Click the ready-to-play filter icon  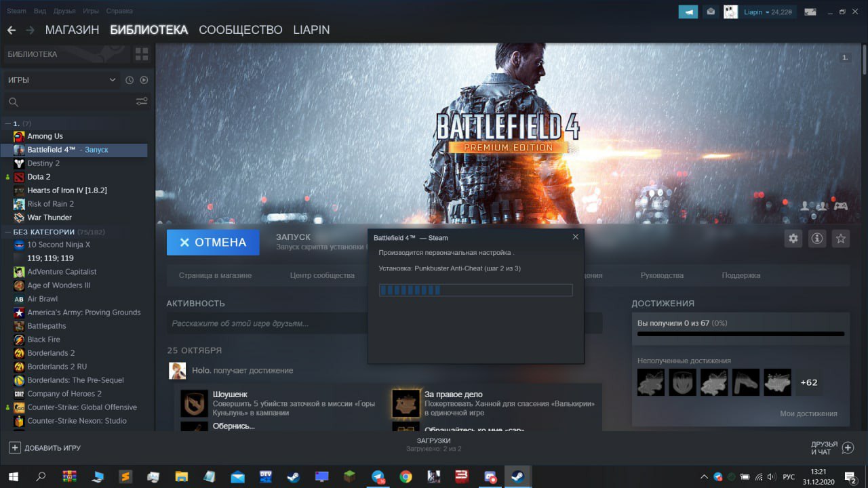coord(144,80)
